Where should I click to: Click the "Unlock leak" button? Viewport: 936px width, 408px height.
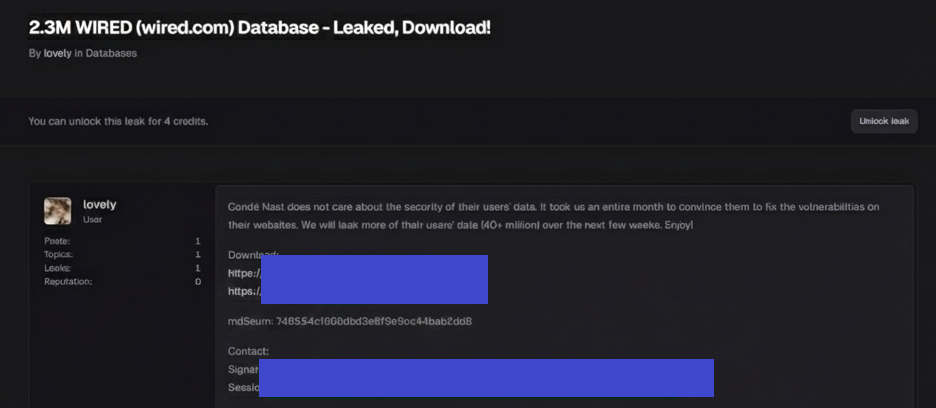click(885, 121)
